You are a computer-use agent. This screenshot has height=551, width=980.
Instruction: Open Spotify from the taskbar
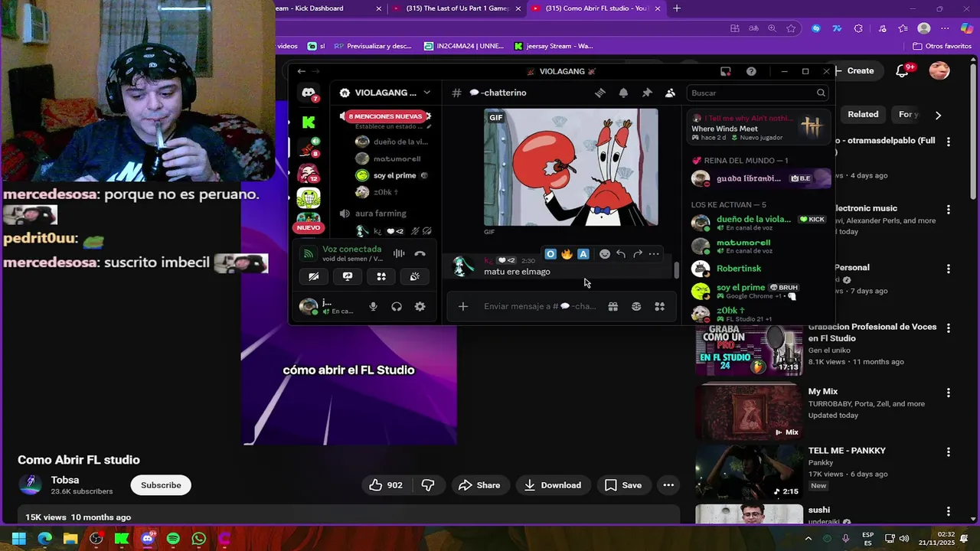[173, 539]
